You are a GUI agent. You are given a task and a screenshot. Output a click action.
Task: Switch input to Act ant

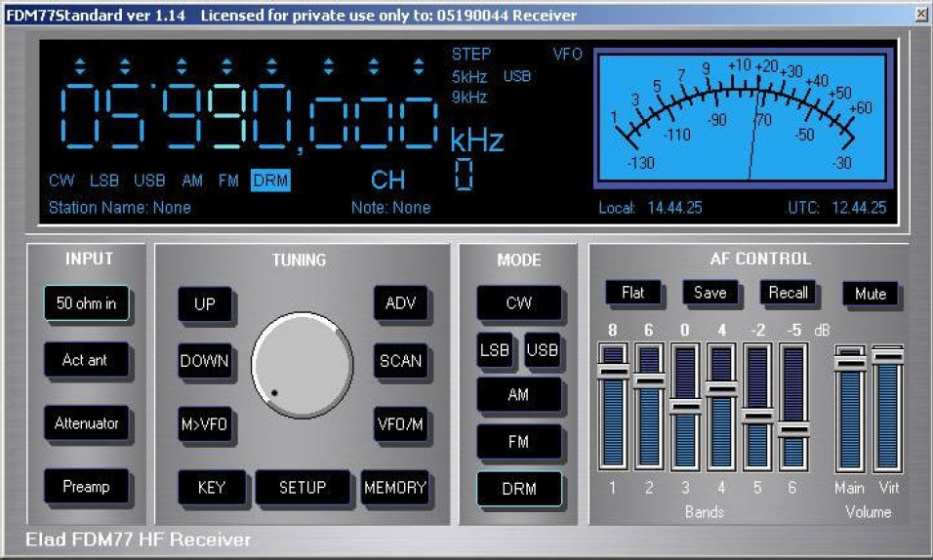(x=86, y=359)
